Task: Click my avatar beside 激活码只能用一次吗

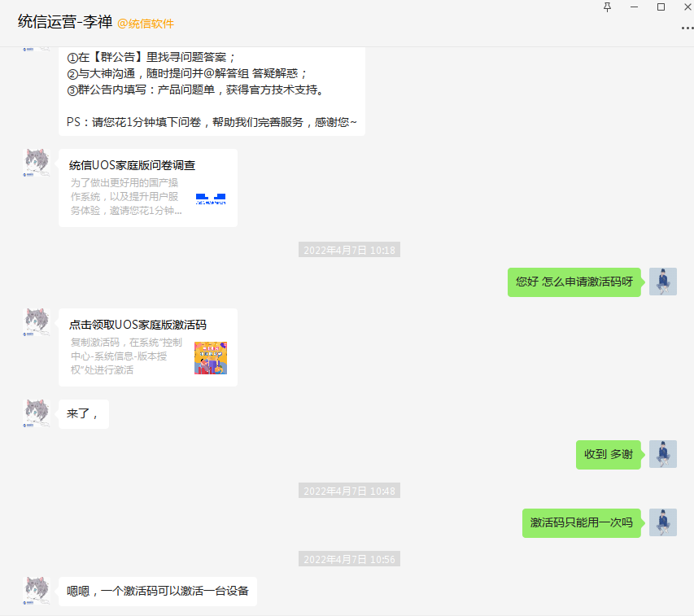Action: click(x=662, y=522)
